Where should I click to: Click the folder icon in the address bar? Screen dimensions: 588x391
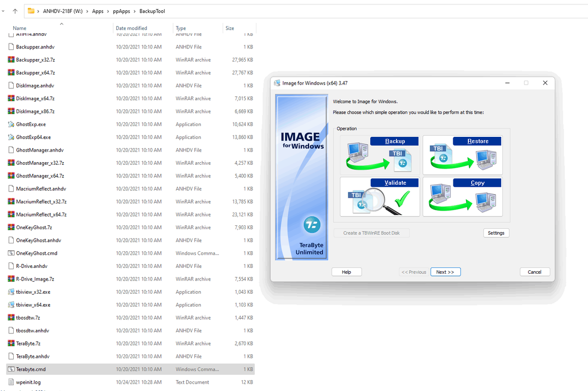[x=31, y=11]
